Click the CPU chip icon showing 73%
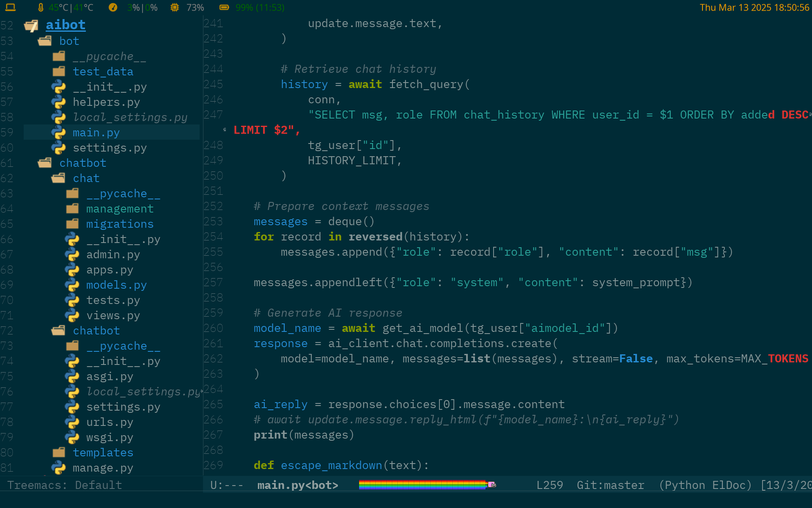 174,7
